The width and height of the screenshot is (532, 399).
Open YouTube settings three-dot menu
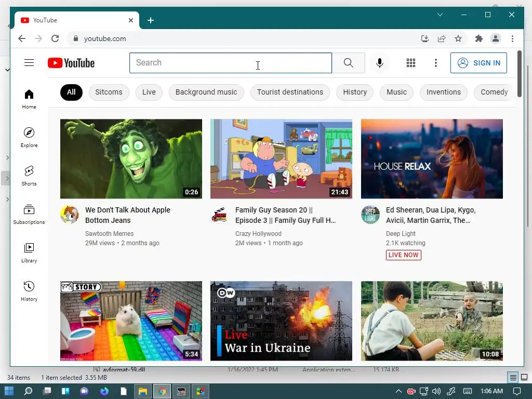click(x=436, y=63)
